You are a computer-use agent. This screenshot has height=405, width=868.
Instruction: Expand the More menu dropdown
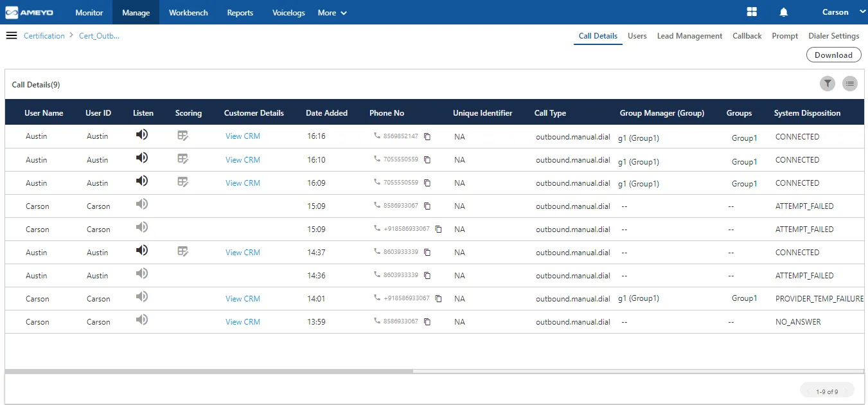332,13
